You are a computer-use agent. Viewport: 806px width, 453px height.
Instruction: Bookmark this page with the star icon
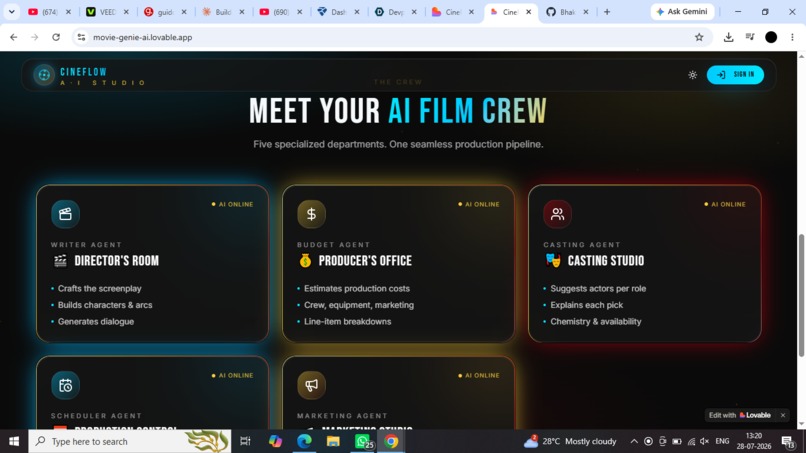tap(699, 37)
